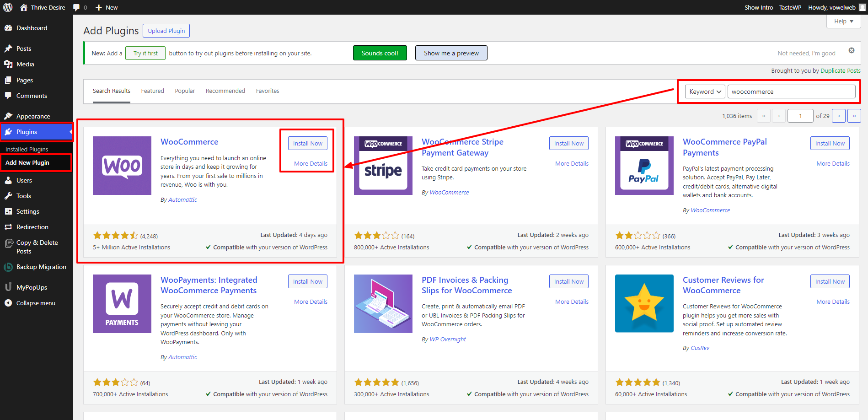Install the WooCommerce plugin

(x=308, y=143)
